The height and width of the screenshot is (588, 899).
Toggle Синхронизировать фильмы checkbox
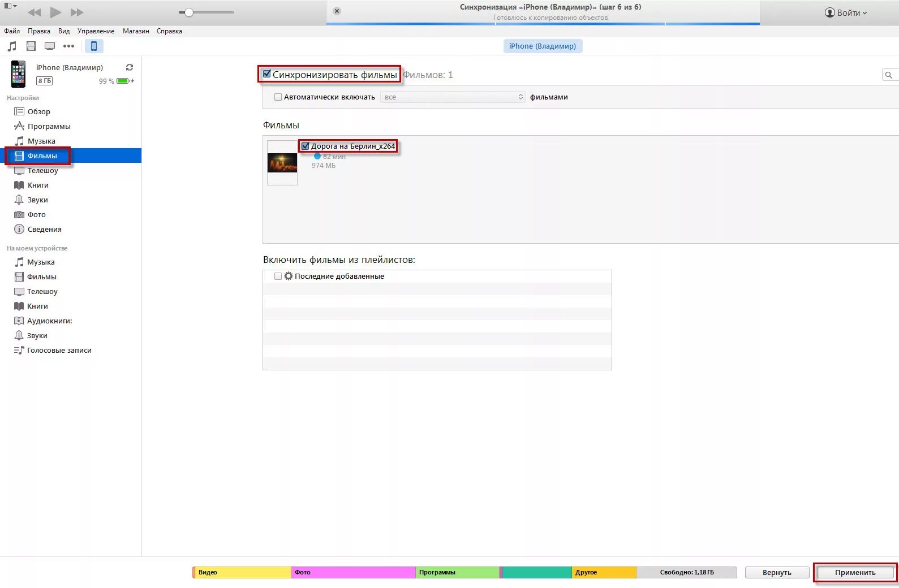coord(267,74)
